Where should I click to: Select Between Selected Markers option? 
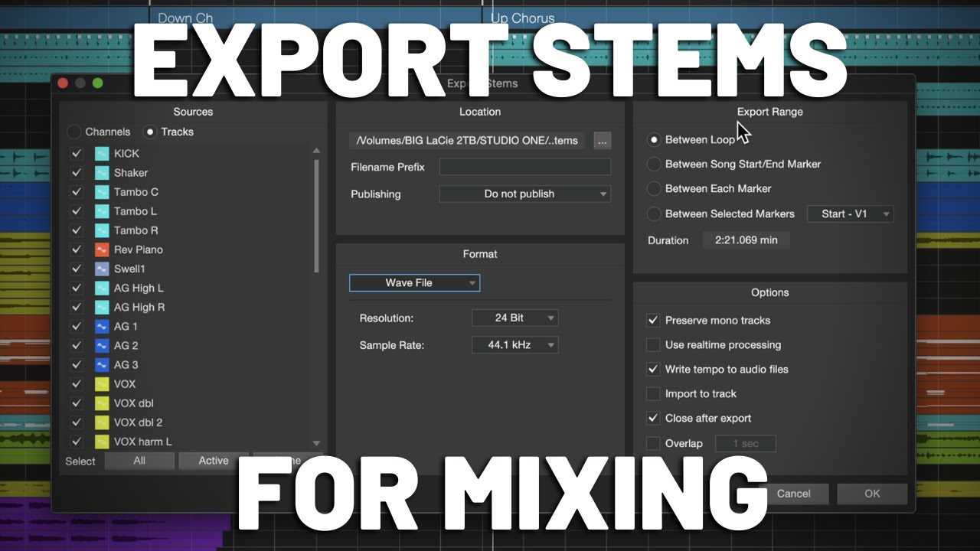click(653, 214)
